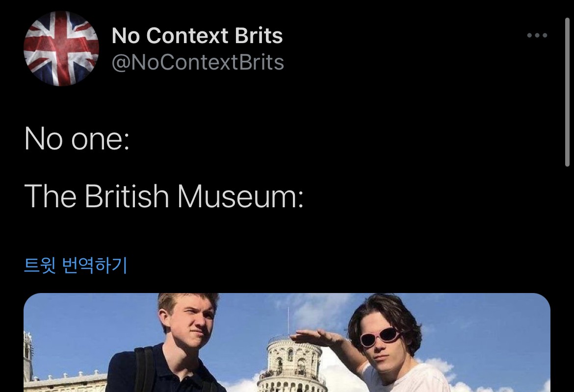Screen dimensions: 574x392
Task: Open the @NoContextBrits handle link
Action: (x=198, y=62)
